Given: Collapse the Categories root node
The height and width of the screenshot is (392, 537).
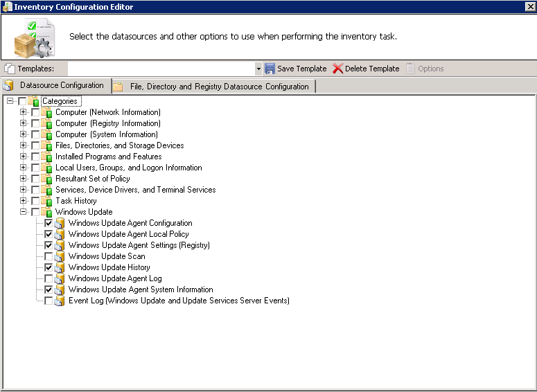Looking at the screenshot, I should tap(10, 101).
